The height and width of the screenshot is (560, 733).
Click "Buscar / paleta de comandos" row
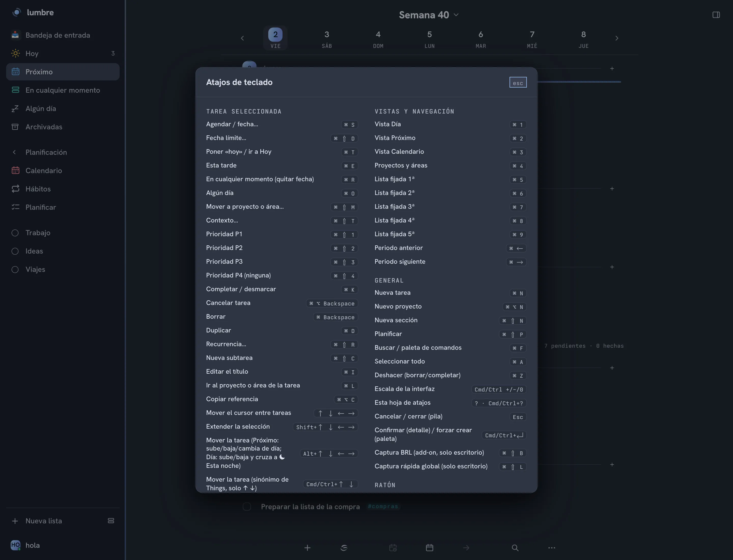(x=450, y=348)
